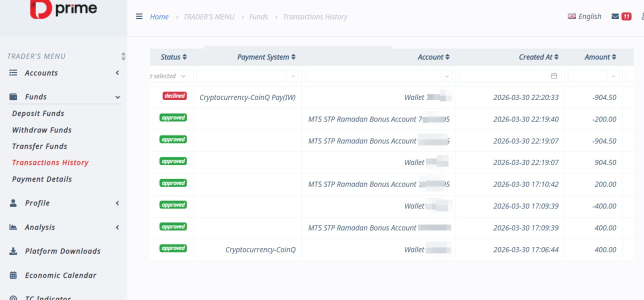The image size is (644, 300).
Task: Open the Payment System filter dropdown
Action: (x=292, y=76)
